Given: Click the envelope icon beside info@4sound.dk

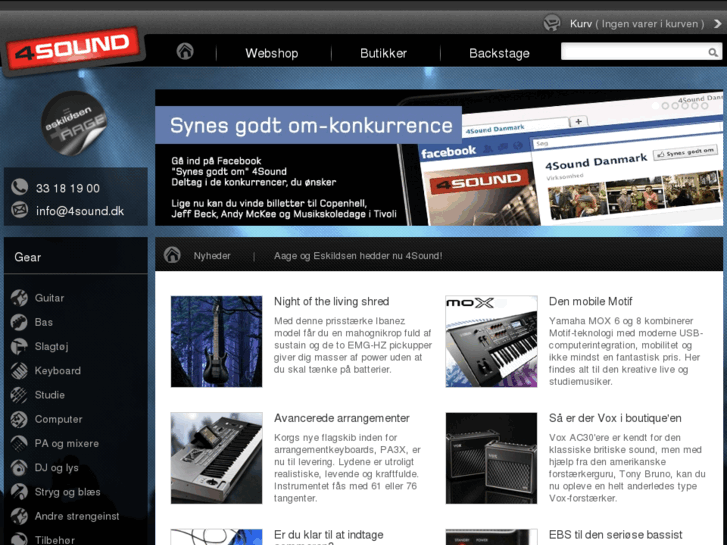Looking at the screenshot, I should pos(19,210).
